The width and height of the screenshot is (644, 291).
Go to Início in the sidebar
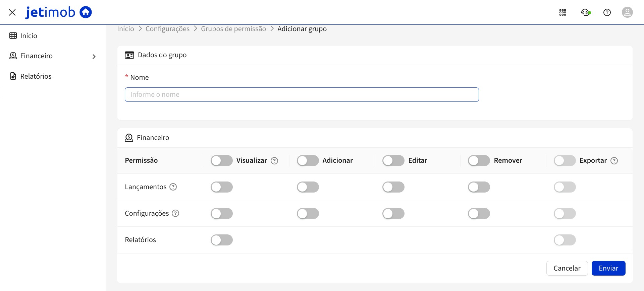point(29,36)
